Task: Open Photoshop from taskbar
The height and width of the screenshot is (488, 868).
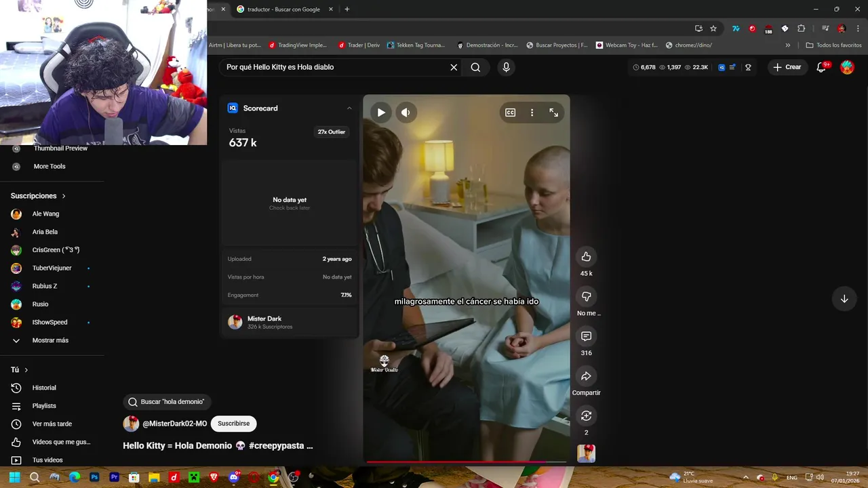Action: coord(94,477)
